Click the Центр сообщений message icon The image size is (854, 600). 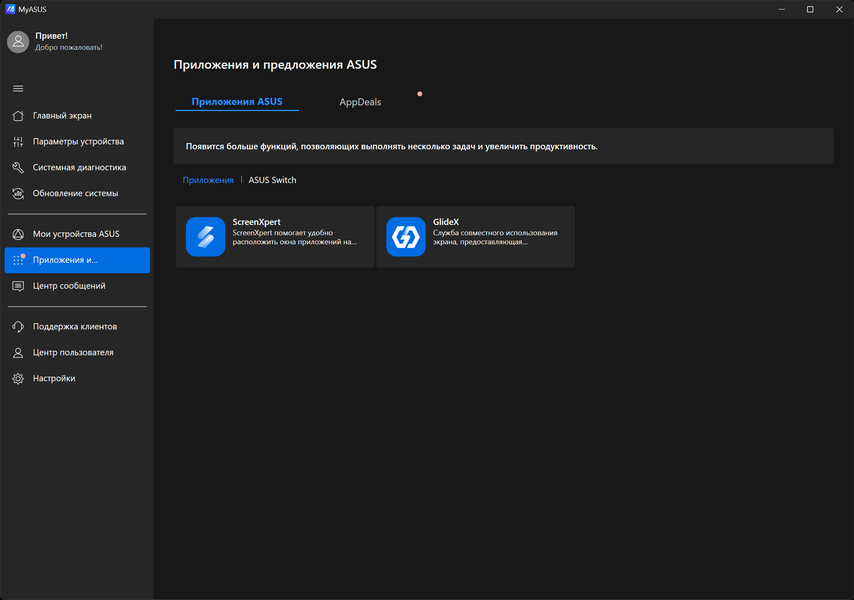[18, 286]
